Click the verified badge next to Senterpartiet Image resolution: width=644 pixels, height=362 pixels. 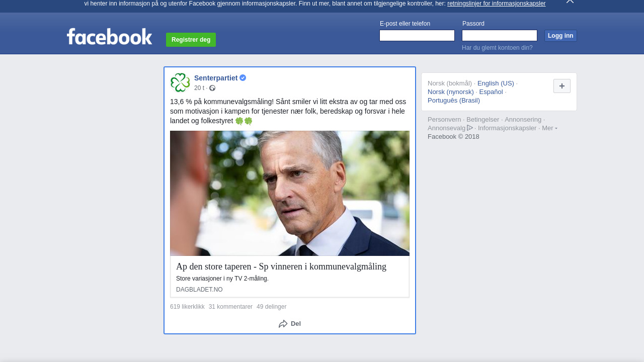pyautogui.click(x=243, y=78)
